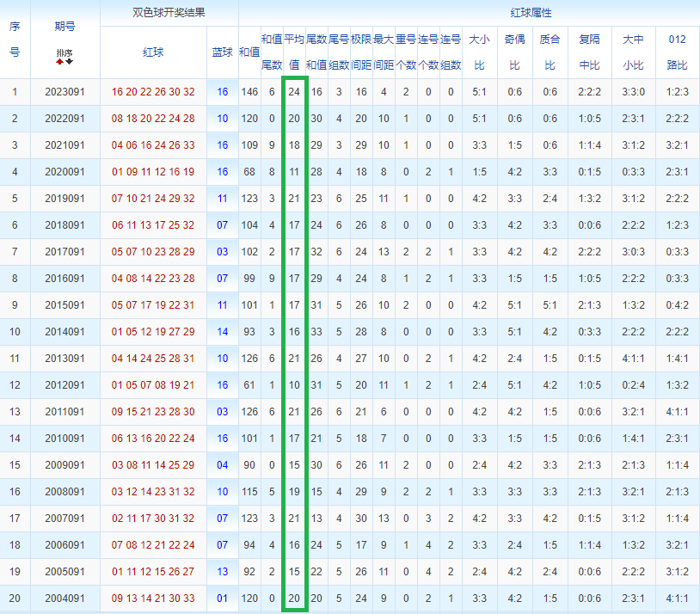Click the 极限间距 column header
The image size is (700, 614).
(361, 52)
